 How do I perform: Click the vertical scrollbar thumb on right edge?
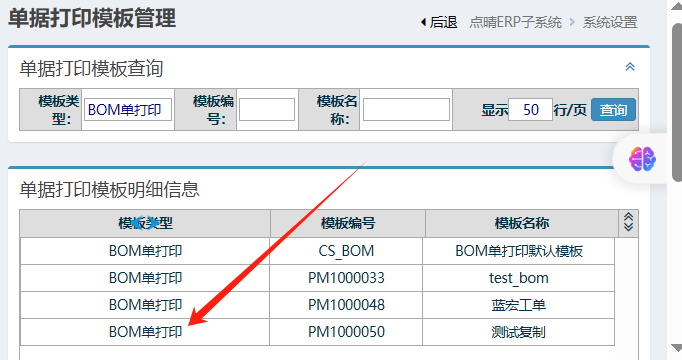677,102
